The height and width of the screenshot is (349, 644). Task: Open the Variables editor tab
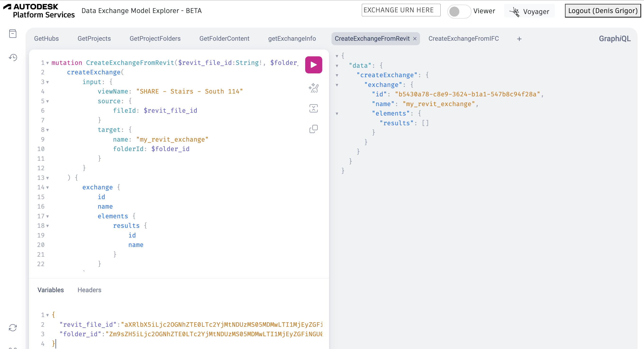51,290
